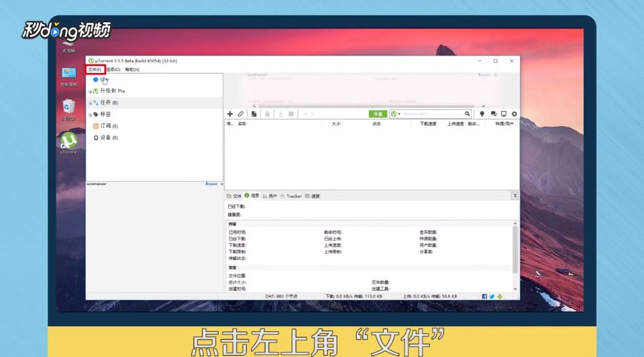Collapse the detail pane with chevron button

(515, 196)
